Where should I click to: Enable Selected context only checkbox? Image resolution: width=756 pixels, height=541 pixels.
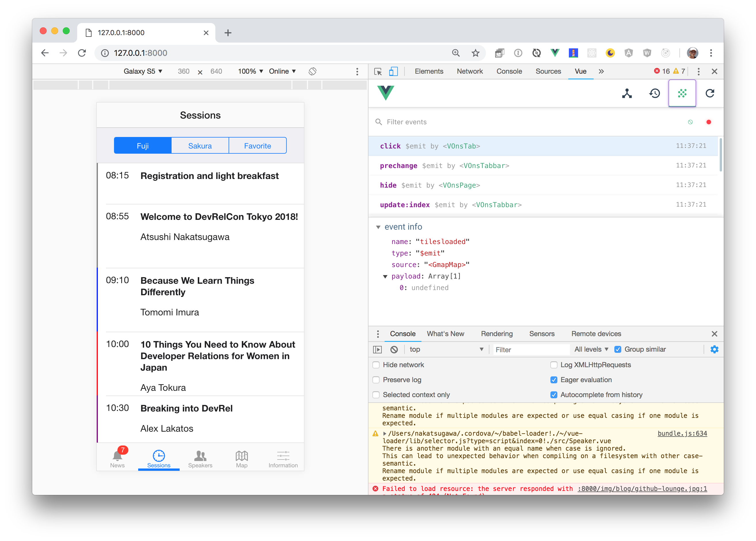point(376,395)
